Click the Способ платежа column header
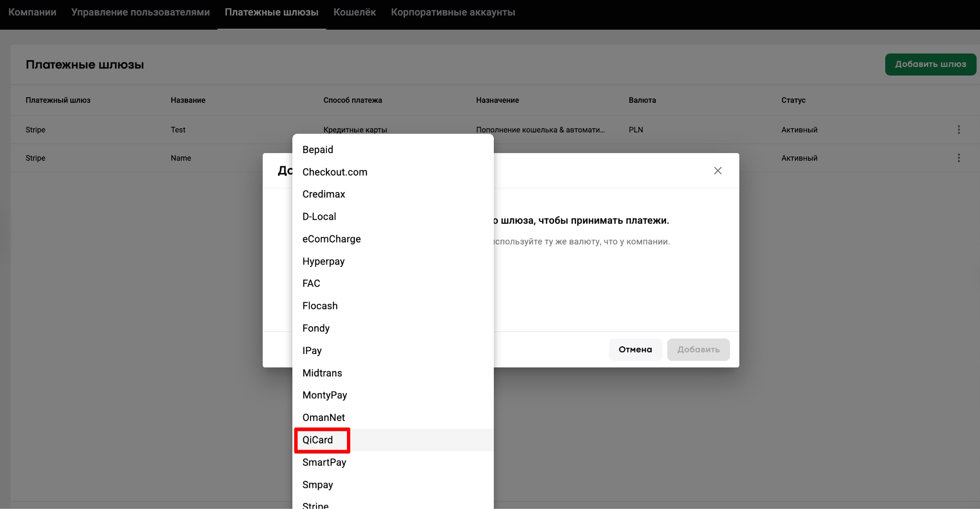Screen dimensions: 980x509 (x=353, y=100)
